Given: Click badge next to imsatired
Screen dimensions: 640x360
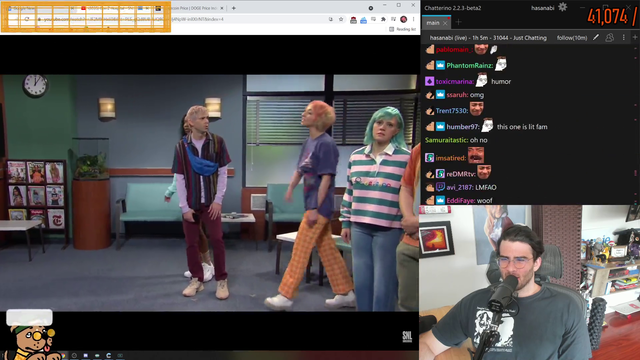Looking at the screenshot, I should 429,158.
